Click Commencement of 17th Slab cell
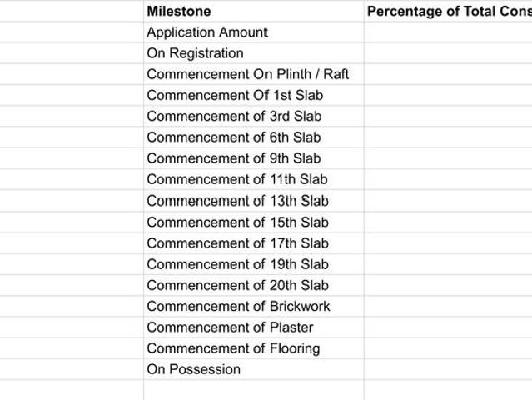 coord(254,243)
